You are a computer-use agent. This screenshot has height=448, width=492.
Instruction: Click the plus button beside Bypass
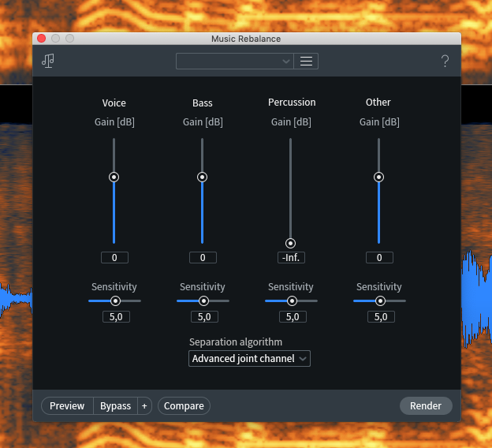(144, 405)
